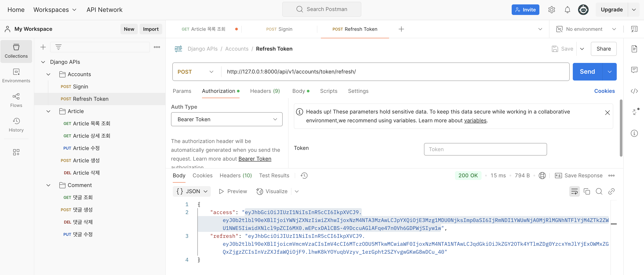Image resolution: width=644 pixels, height=275 pixels.
Task: Open the Scripts tab
Action: click(x=329, y=91)
